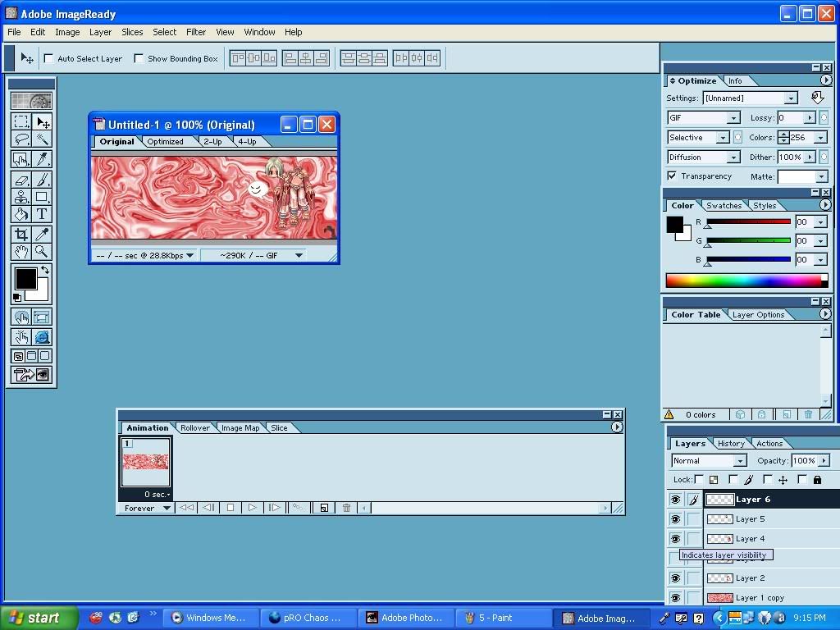The height and width of the screenshot is (630, 840).
Task: Open the Animation panel options menu button
Action: (x=617, y=427)
